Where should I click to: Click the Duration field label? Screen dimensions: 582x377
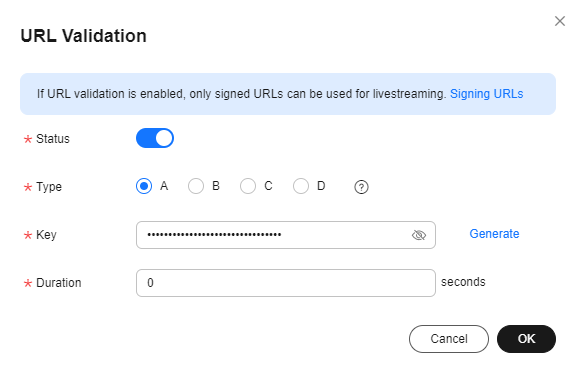59,283
